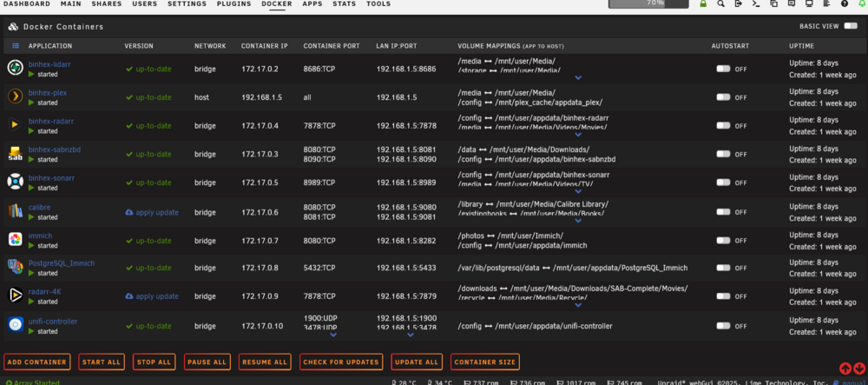Toggle autostart for binhex-lidarr
Screen dimensions: 868x385
pos(723,69)
